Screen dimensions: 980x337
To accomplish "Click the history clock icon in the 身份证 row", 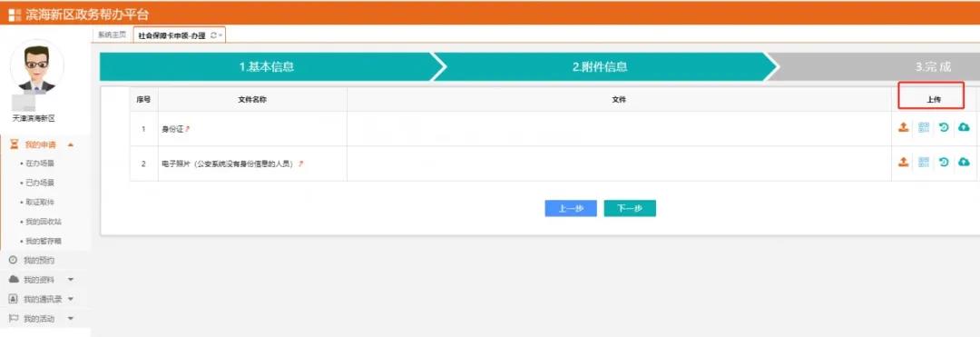I will pos(944,127).
